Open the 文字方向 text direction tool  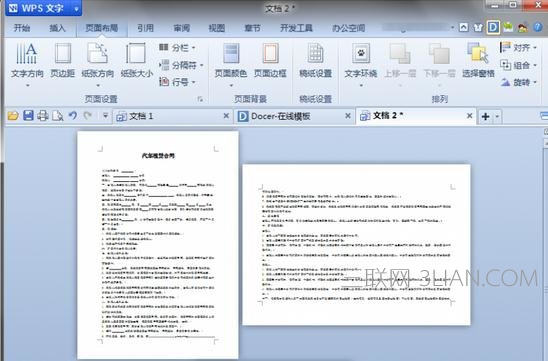click(27, 60)
